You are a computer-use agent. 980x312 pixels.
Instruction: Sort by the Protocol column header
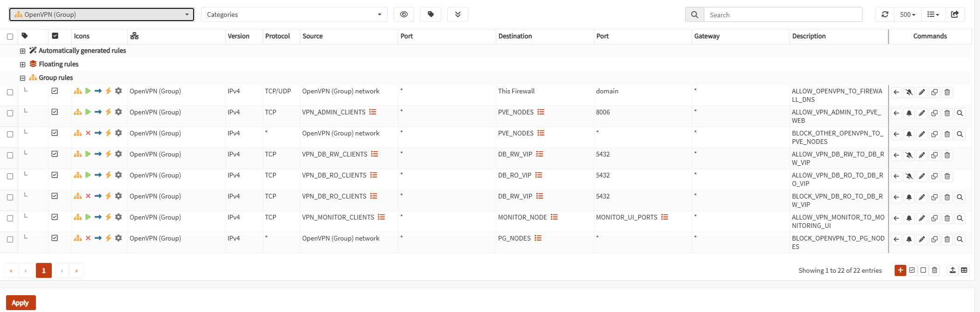tap(278, 36)
